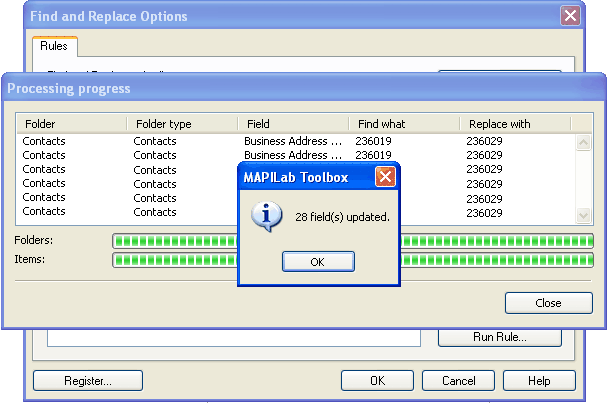Click the results list scroll down arrow
Image resolution: width=608 pixels, height=403 pixels.
[x=583, y=215]
